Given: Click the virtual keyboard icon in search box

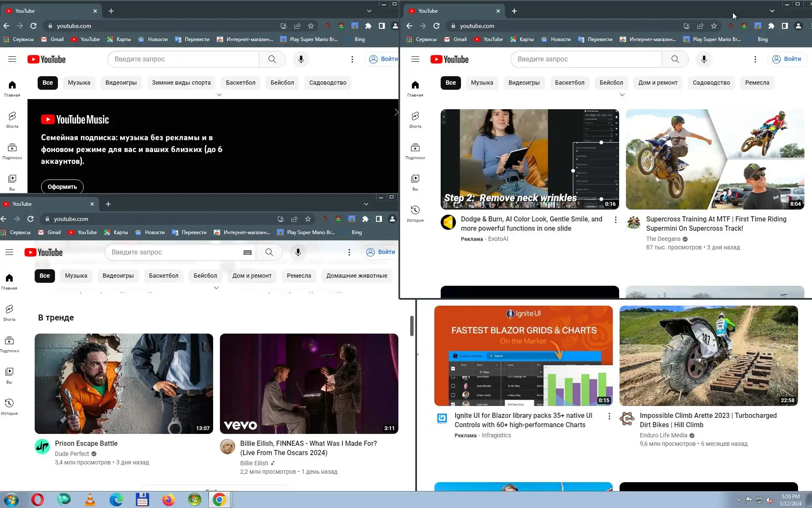Looking at the screenshot, I should 247,252.
